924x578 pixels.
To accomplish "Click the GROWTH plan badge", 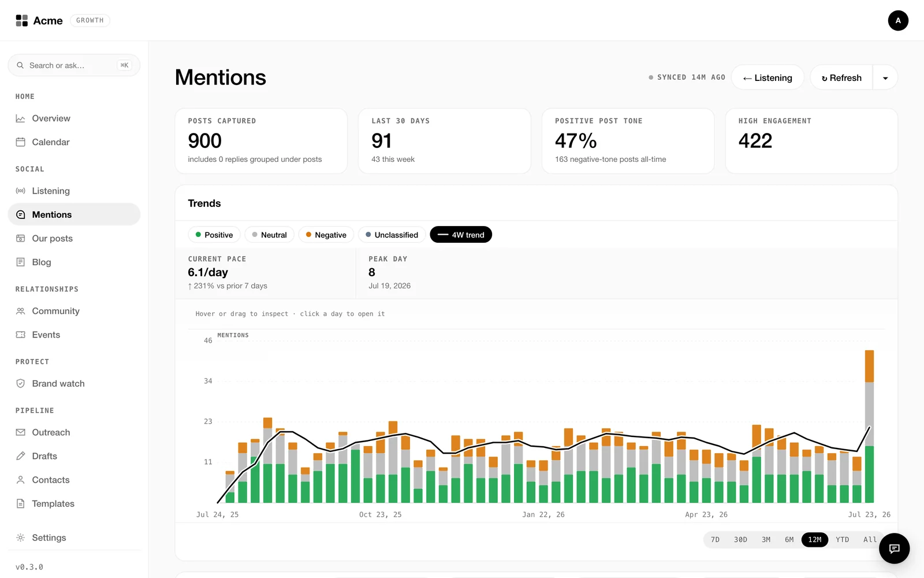I will click(90, 20).
